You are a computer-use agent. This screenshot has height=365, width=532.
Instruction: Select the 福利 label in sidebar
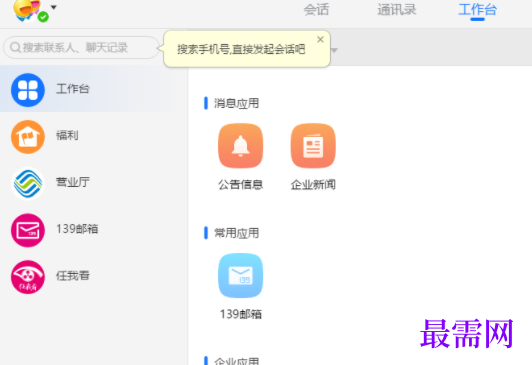point(67,135)
